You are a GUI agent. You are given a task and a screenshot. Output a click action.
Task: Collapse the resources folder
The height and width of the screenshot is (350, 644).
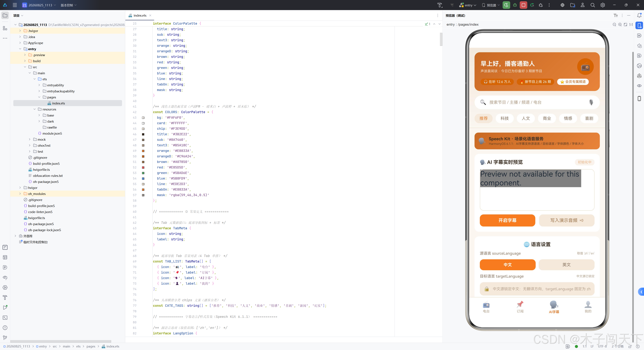pyautogui.click(x=35, y=109)
